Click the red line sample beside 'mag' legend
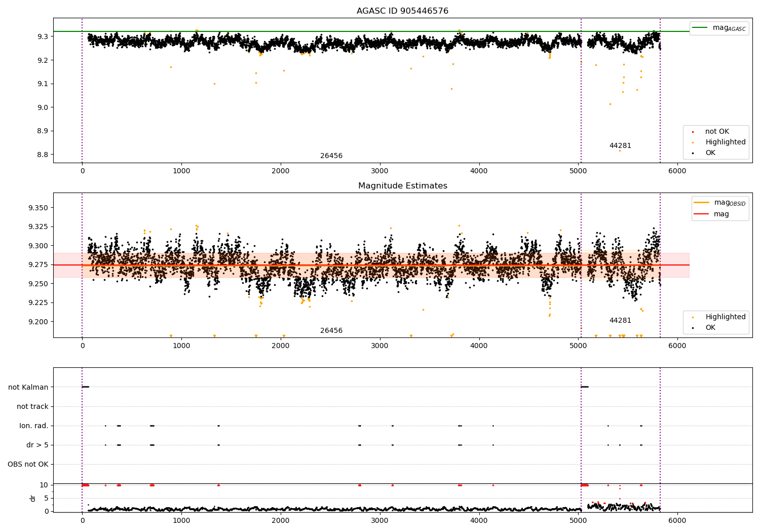Screen dimensions: 760x532 702,214
